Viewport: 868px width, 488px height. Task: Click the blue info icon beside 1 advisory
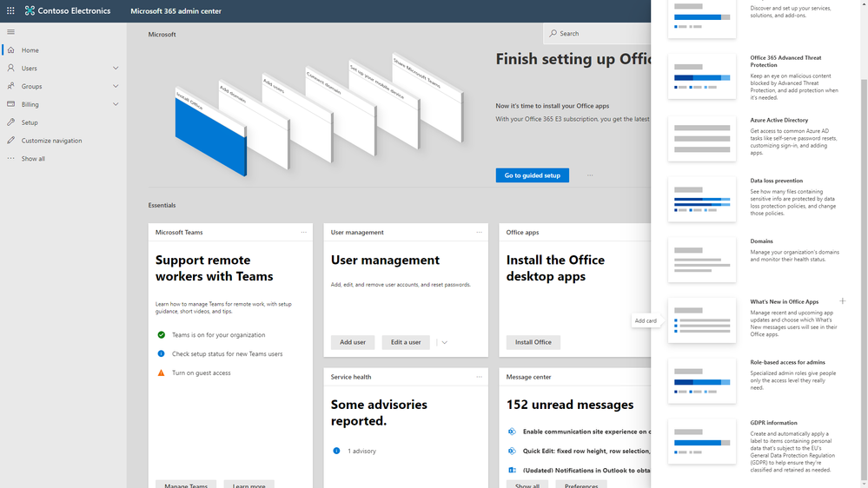[336, 451]
